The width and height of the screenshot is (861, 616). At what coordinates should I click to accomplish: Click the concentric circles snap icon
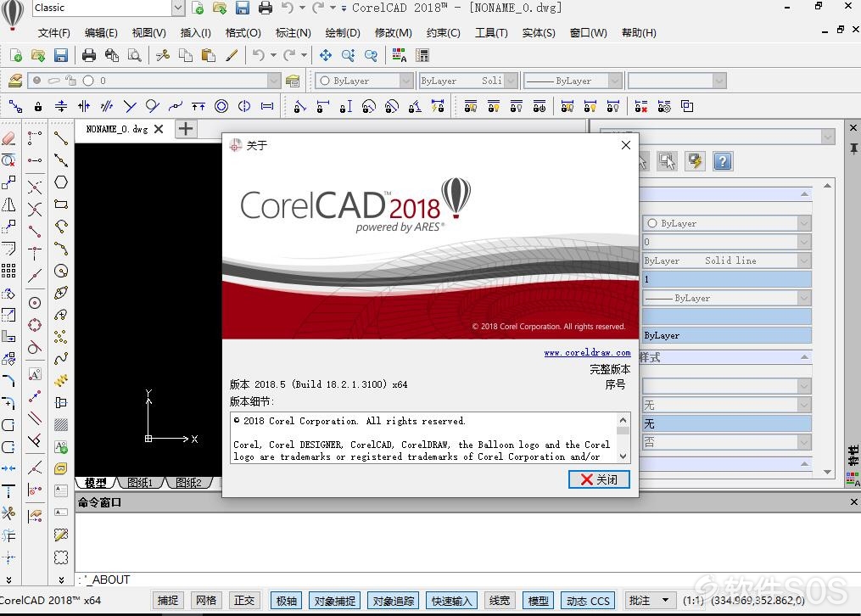(x=221, y=106)
